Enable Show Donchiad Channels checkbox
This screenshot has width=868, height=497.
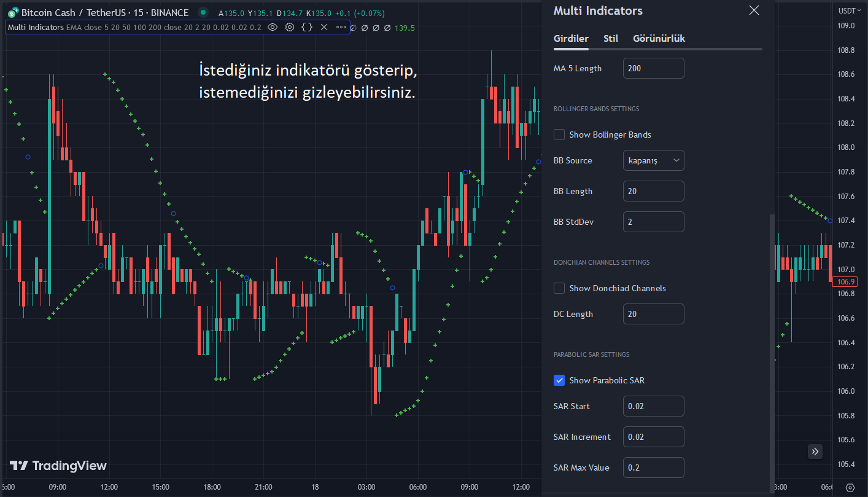(559, 288)
